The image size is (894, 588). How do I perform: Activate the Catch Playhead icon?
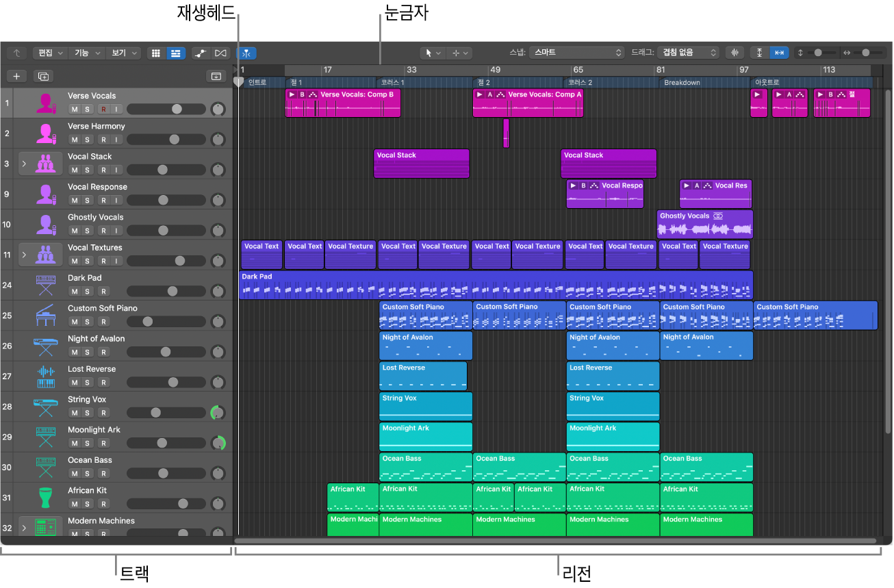[246, 53]
